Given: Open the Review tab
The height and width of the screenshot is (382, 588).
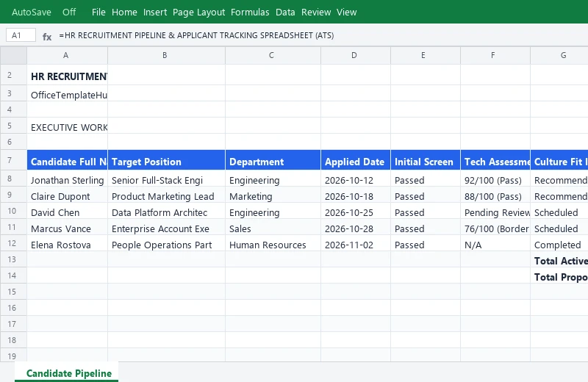Looking at the screenshot, I should point(316,12).
